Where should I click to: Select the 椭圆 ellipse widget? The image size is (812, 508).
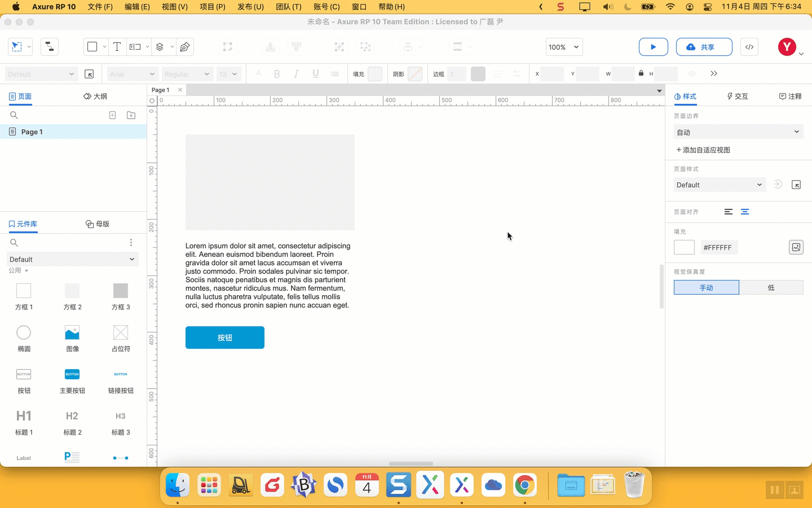(x=24, y=339)
